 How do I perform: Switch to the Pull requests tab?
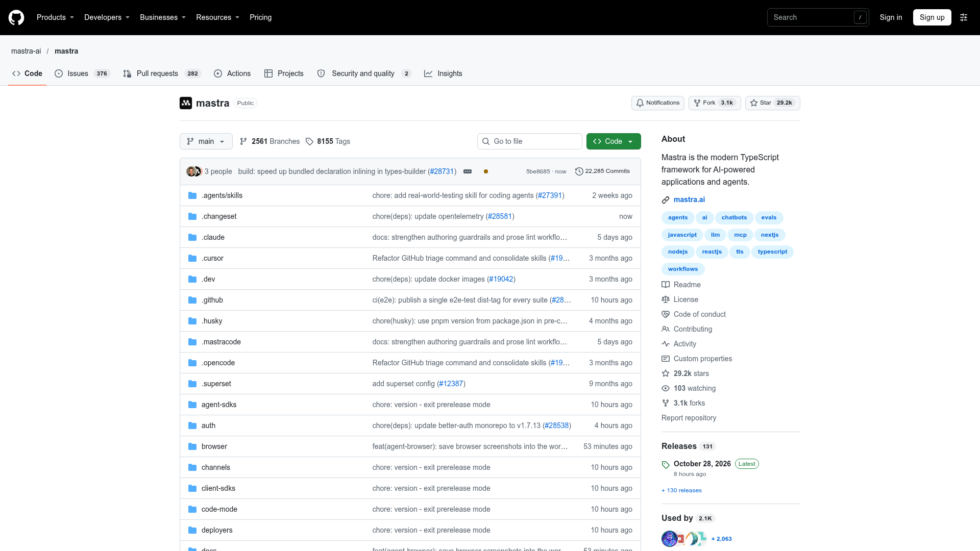162,73
